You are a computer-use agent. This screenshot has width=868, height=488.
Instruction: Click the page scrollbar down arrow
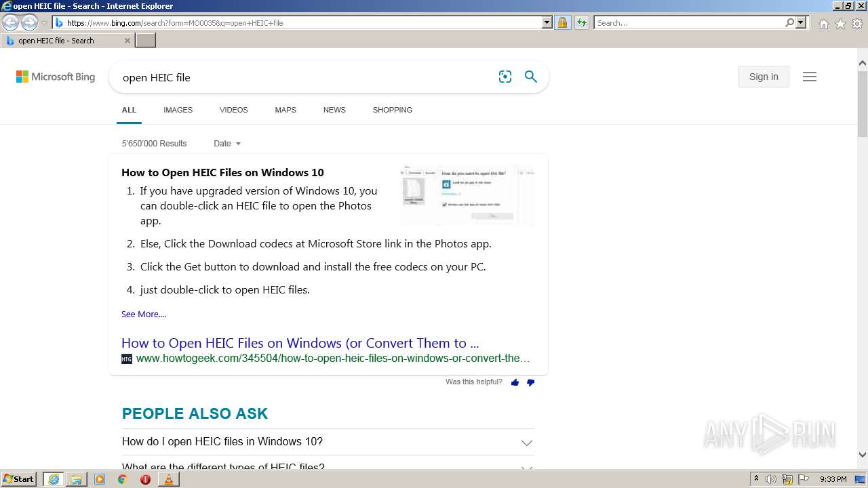(863, 455)
